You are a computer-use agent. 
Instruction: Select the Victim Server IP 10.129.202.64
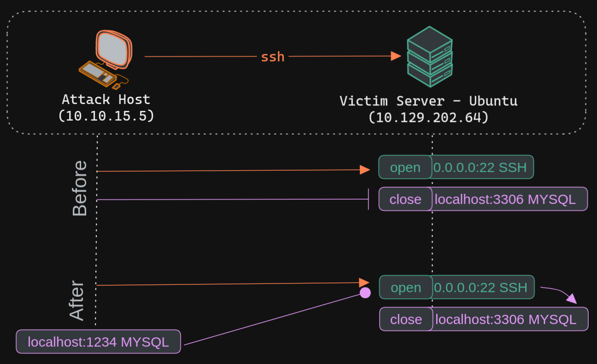click(x=428, y=117)
